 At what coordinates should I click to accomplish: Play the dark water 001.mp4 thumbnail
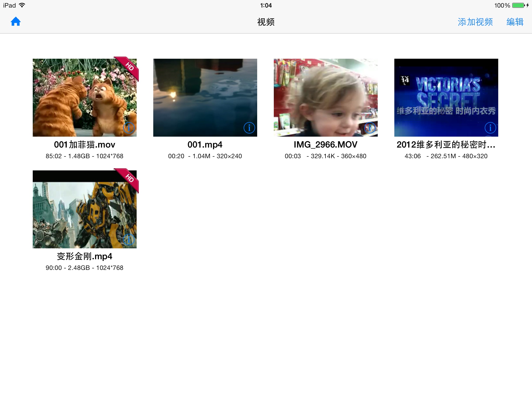(205, 98)
